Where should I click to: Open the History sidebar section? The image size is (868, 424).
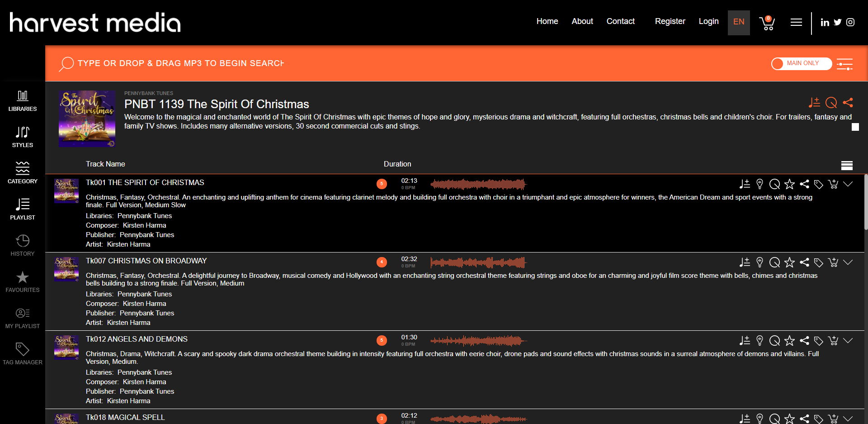point(23,245)
